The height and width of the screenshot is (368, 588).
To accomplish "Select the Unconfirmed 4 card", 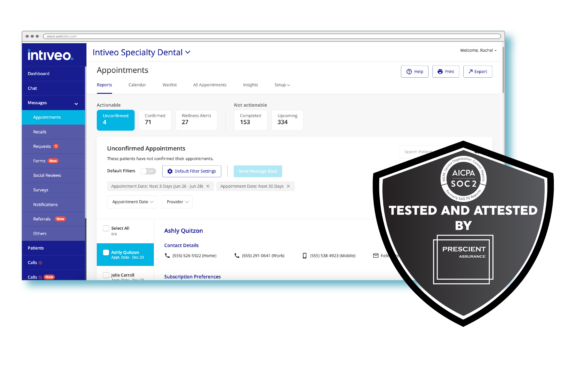I will point(115,120).
